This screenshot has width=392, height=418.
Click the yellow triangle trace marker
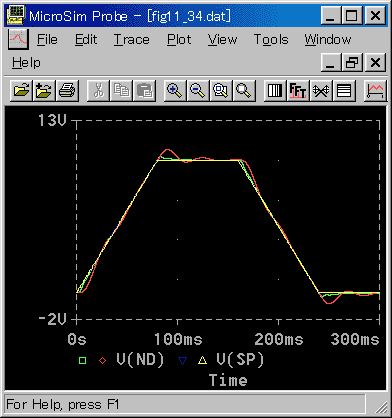coord(202,360)
